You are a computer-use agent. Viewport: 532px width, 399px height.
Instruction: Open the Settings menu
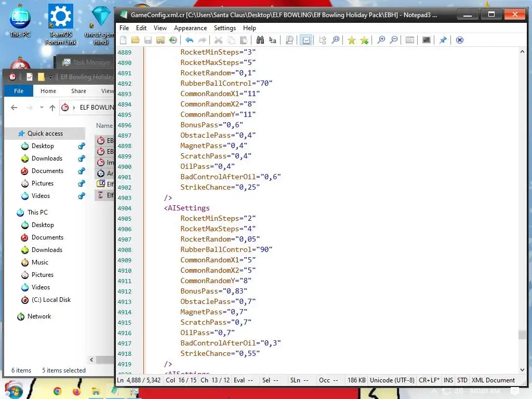(x=224, y=28)
